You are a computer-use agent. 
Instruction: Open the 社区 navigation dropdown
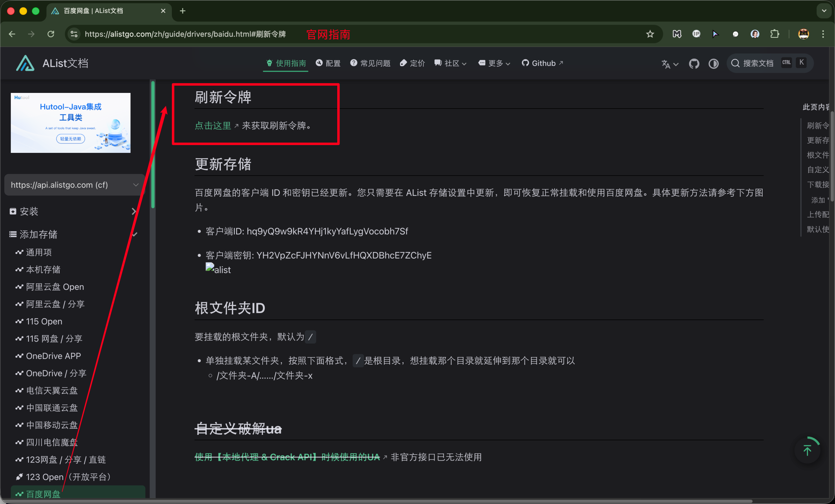(450, 63)
